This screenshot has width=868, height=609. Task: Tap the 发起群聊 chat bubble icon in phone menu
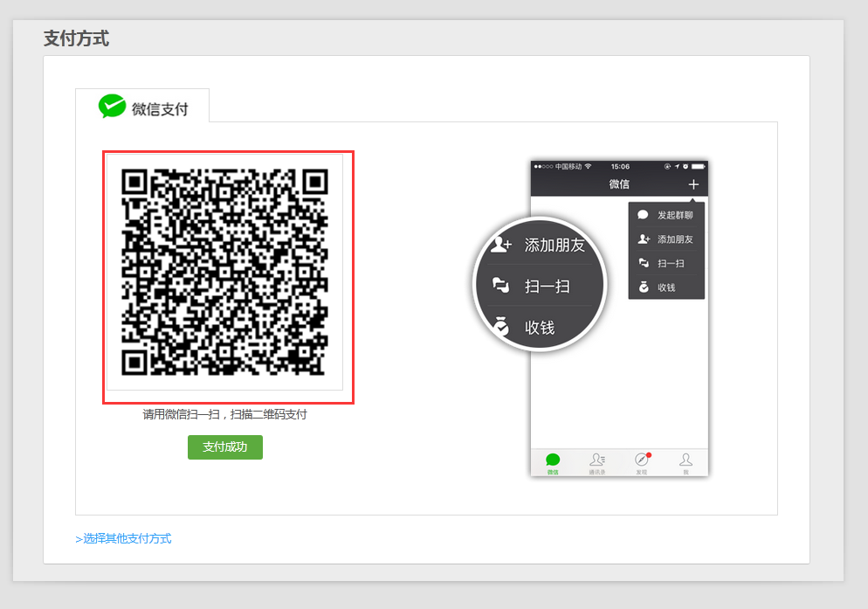[x=643, y=215]
